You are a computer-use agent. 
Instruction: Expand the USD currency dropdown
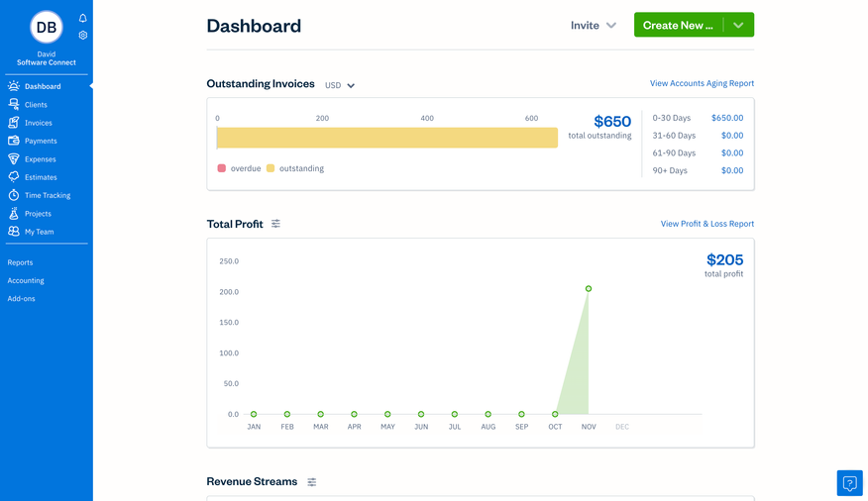(x=340, y=85)
